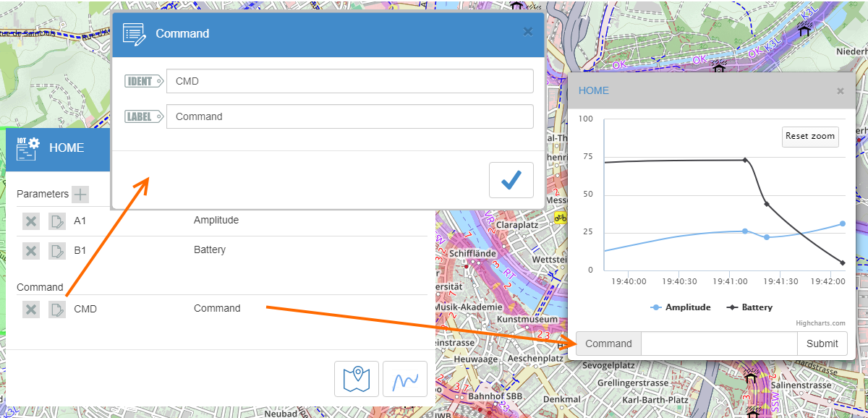Click the bicycle icon on map
This screenshot has height=418, width=868.
(560, 216)
